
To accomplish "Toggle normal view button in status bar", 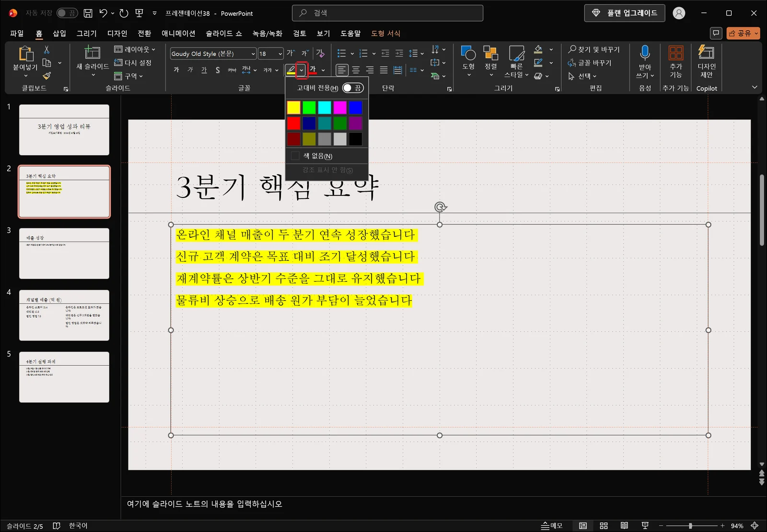I will pos(583,526).
